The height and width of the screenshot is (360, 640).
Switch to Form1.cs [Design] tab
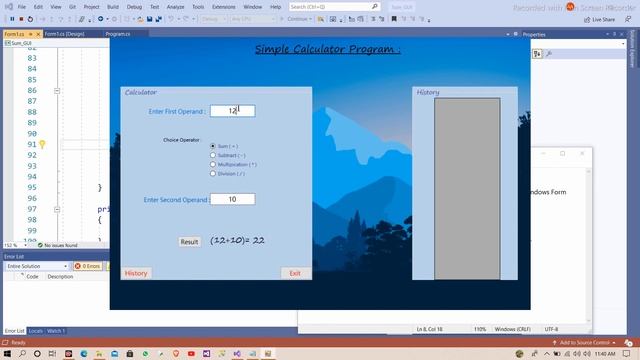point(64,34)
